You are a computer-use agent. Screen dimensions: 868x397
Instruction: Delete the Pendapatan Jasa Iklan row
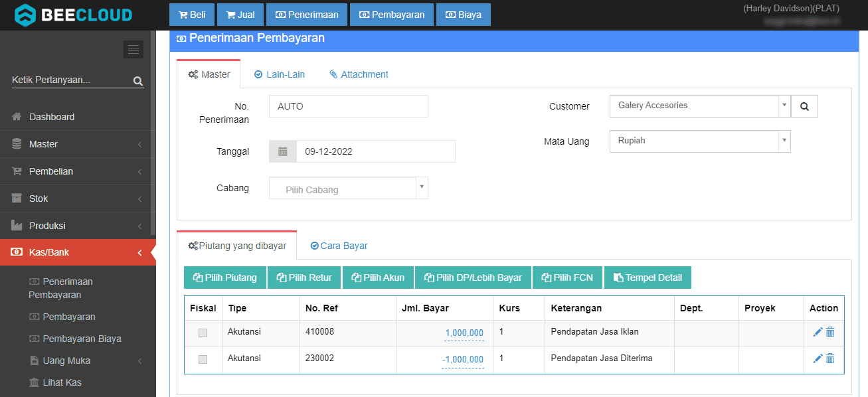click(830, 332)
